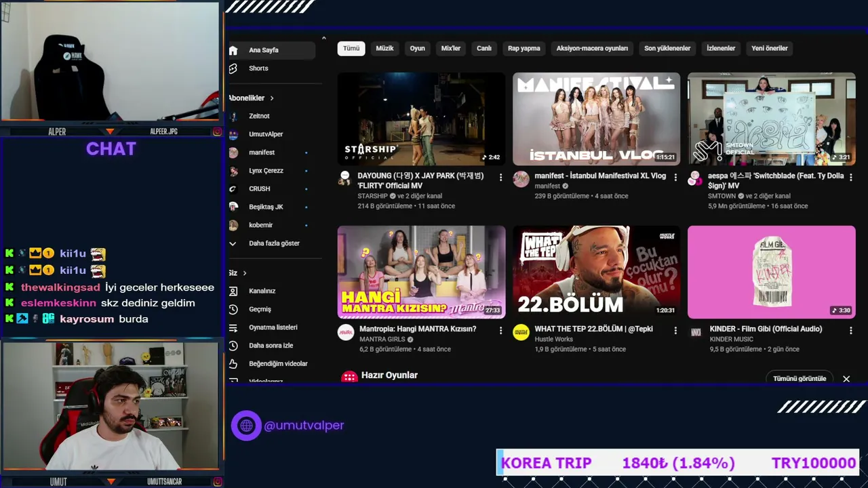Filter by Aksiyon-macera oyunları chip
Viewport: 868px width, 488px height.
coord(592,48)
